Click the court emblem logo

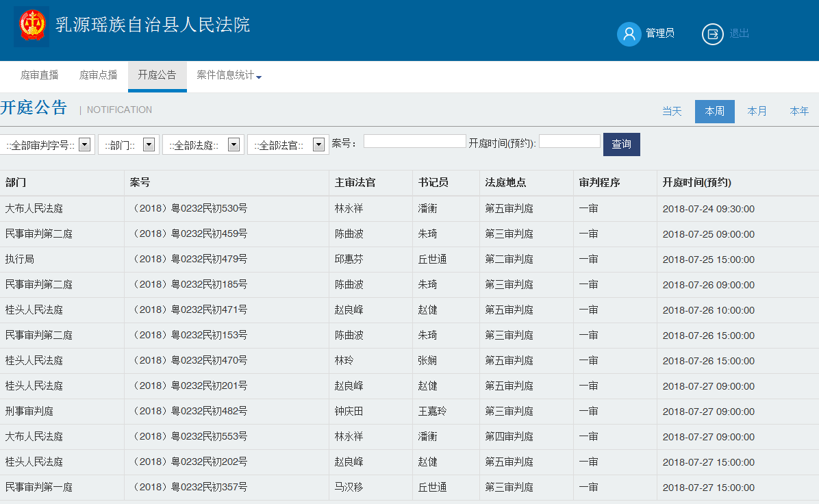pyautogui.click(x=32, y=27)
